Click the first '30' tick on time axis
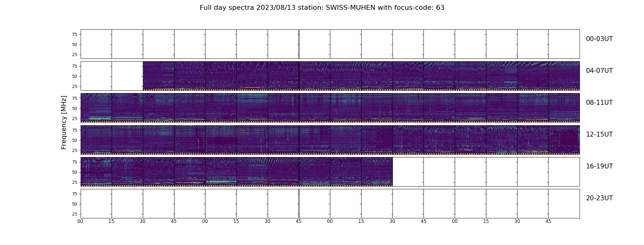The height and width of the screenshot is (245, 644). (143, 221)
